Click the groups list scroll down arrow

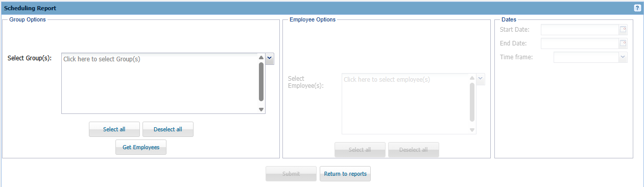coord(261,109)
